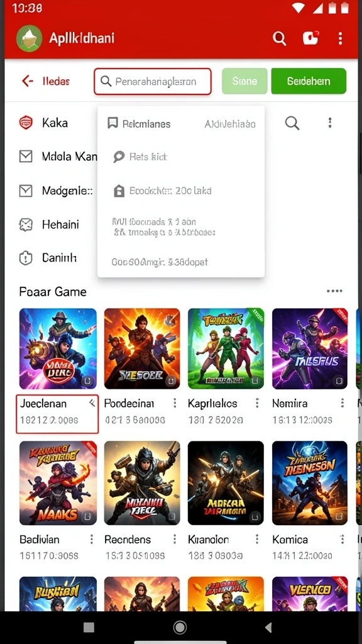Open the three-dot menu beside the magnifier
Image resolution: width=362 pixels, height=644 pixels.
tap(329, 123)
